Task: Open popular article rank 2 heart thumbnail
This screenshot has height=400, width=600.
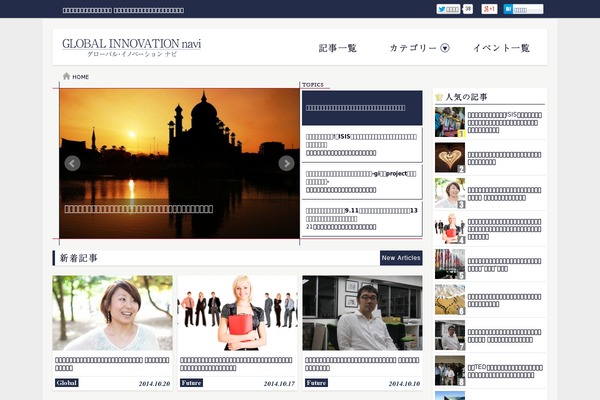Action: click(x=450, y=158)
